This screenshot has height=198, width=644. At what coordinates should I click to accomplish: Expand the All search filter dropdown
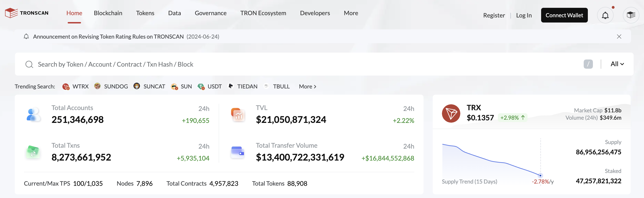click(x=617, y=64)
